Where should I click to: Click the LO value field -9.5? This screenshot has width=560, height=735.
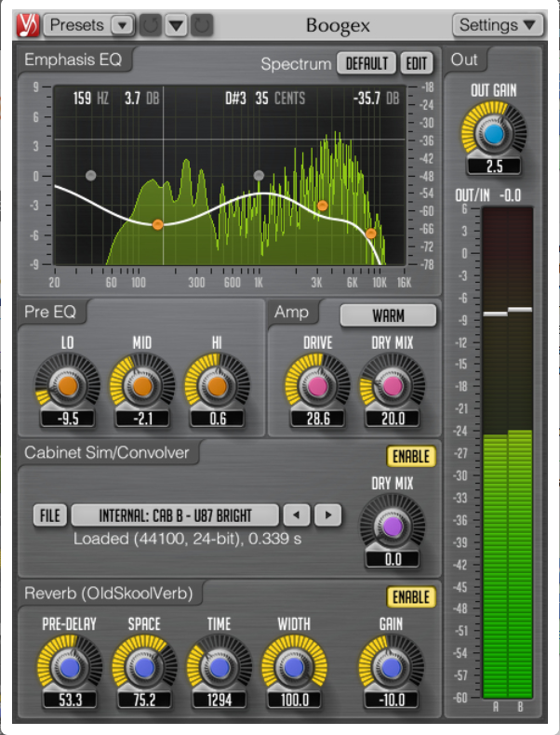pos(68,419)
